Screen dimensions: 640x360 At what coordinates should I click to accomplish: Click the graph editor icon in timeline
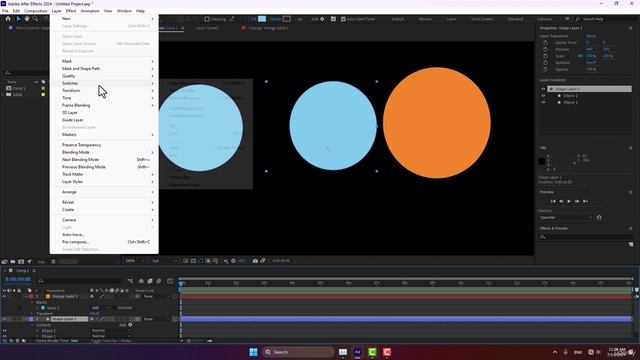click(x=170, y=281)
